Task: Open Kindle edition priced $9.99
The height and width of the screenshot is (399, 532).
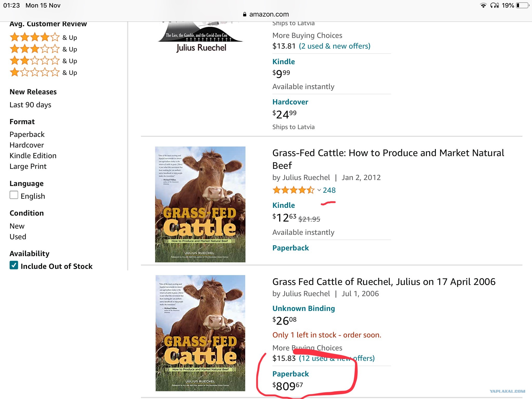Action: (284, 62)
